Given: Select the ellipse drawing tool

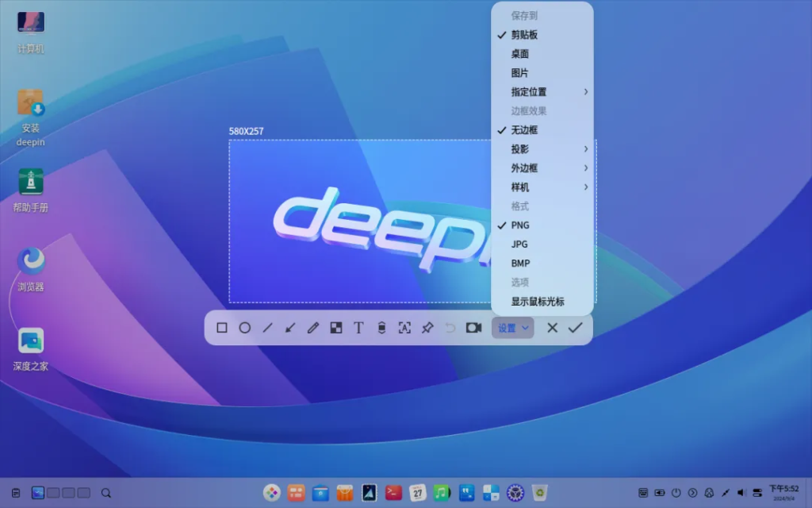Looking at the screenshot, I should pyautogui.click(x=245, y=328).
